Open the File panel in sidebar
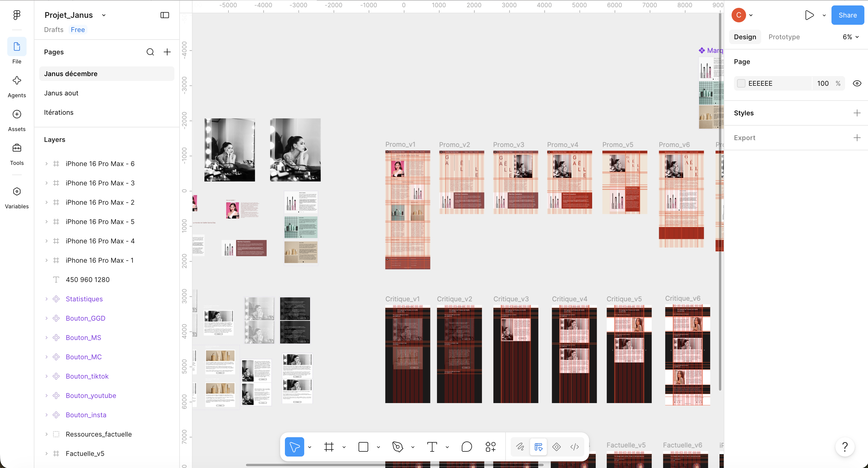The width and height of the screenshot is (868, 468). tap(17, 51)
